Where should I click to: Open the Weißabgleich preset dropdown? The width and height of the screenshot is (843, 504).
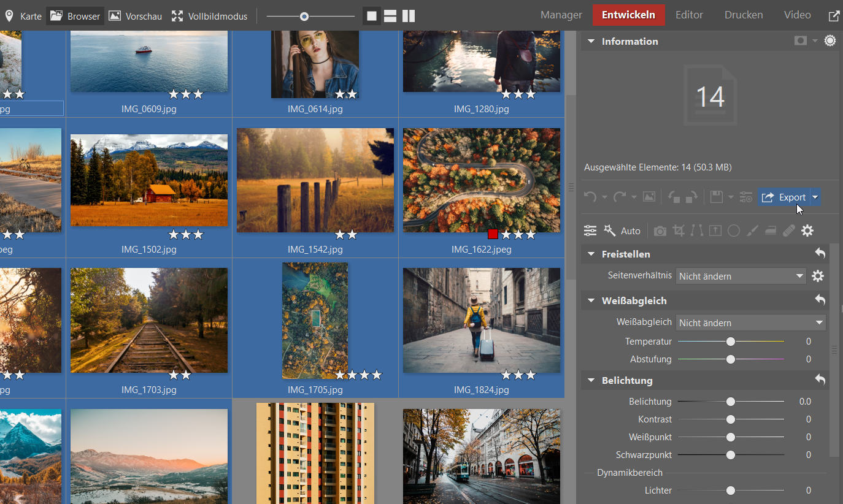click(750, 323)
